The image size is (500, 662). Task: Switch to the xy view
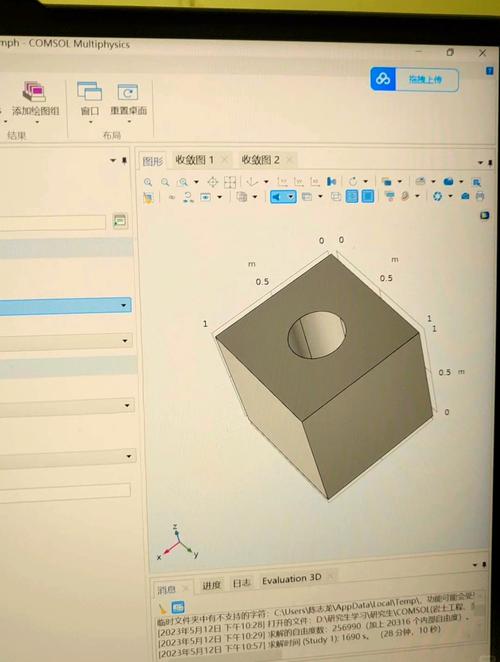282,182
